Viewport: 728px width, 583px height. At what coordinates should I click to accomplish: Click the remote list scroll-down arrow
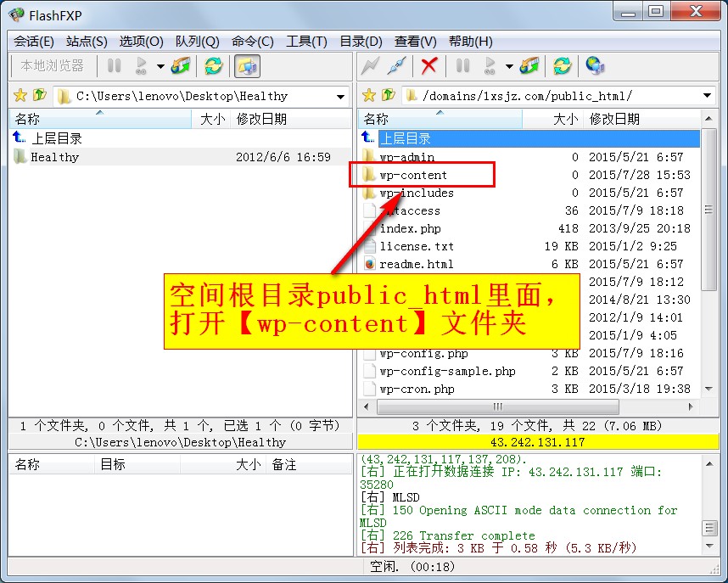[708, 389]
